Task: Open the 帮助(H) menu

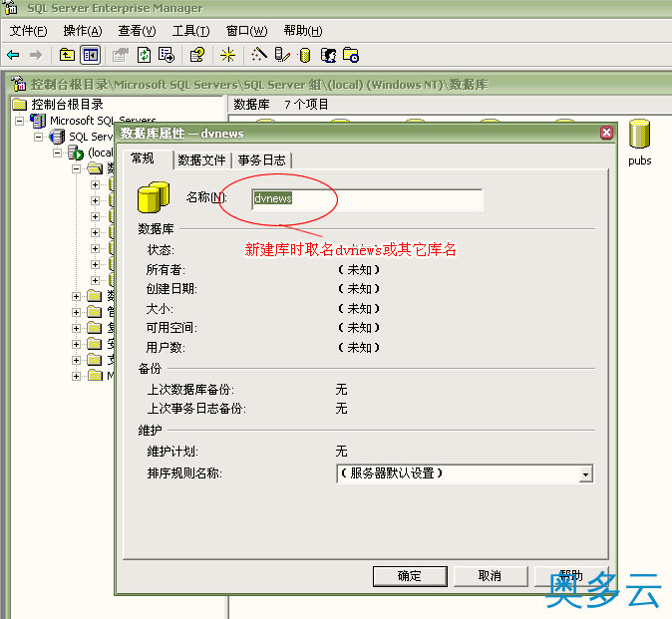Action: tap(303, 31)
